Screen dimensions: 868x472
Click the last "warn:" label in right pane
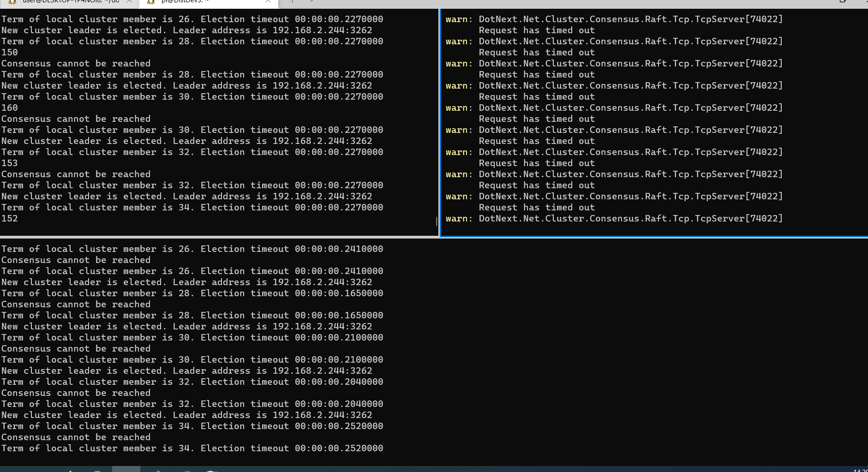tap(456, 219)
